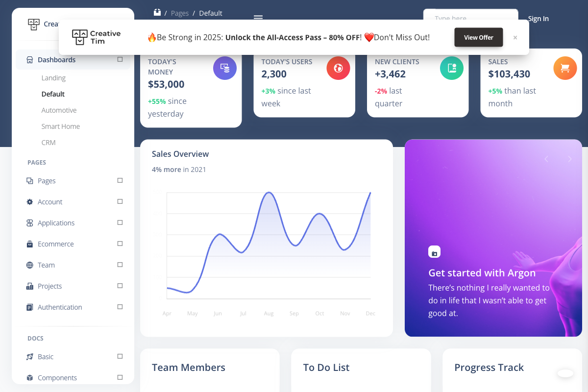Click the Sign In link
The image size is (588, 392).
[538, 19]
